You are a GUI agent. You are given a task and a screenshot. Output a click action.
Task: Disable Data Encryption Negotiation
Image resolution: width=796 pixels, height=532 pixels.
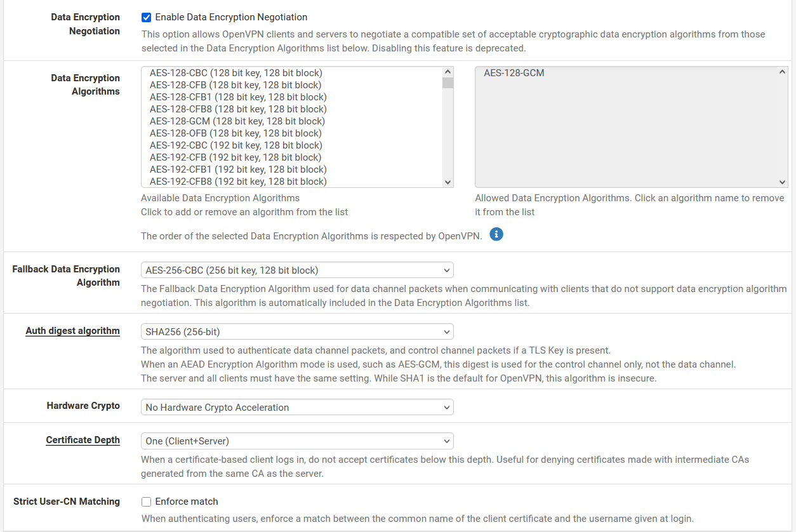[146, 17]
